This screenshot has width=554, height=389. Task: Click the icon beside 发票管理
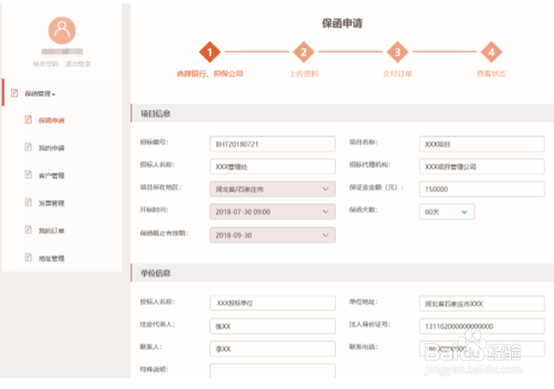click(28, 202)
